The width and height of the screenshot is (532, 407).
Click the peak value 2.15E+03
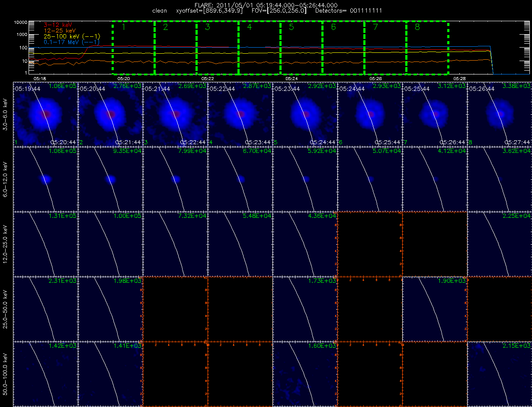point(517,346)
